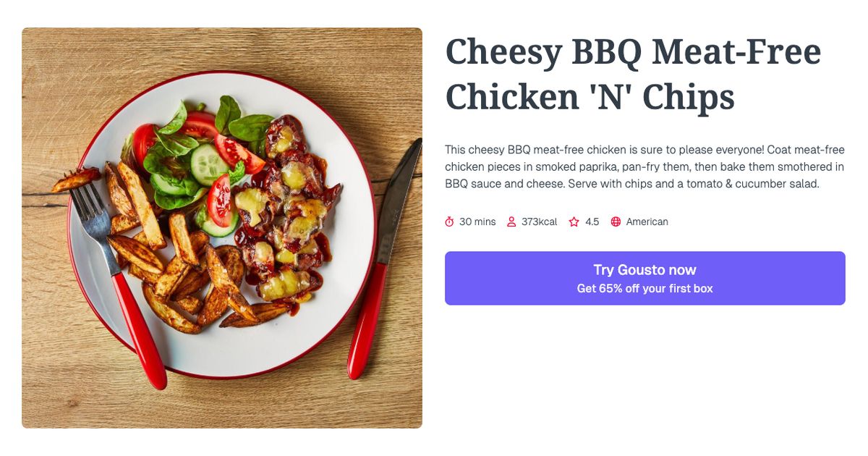
Task: Click the recipe description paragraph
Action: pos(644,166)
